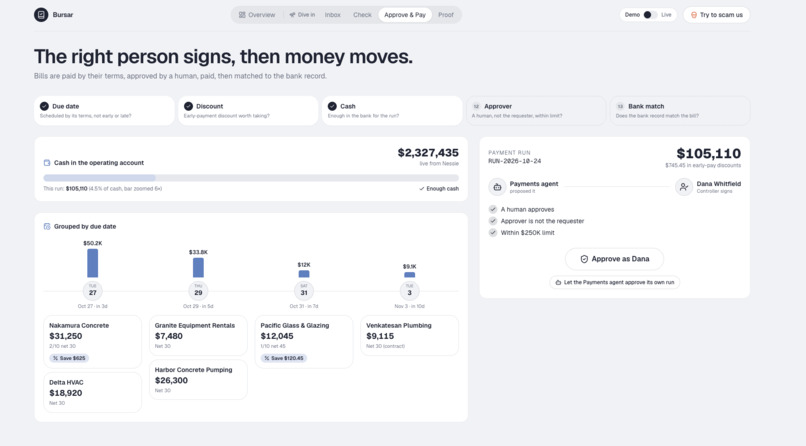This screenshot has height=446, width=806.
Task: Open the Delta HVAC bill card
Action: click(x=93, y=393)
